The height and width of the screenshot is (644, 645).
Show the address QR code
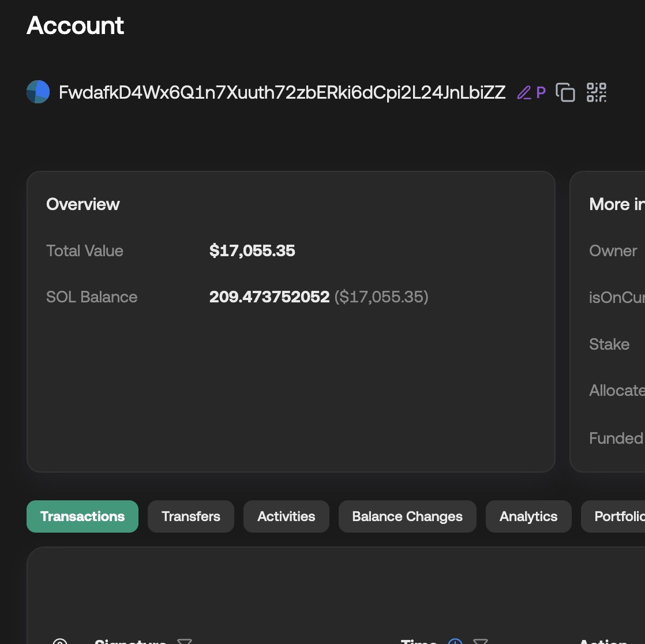[x=597, y=92]
